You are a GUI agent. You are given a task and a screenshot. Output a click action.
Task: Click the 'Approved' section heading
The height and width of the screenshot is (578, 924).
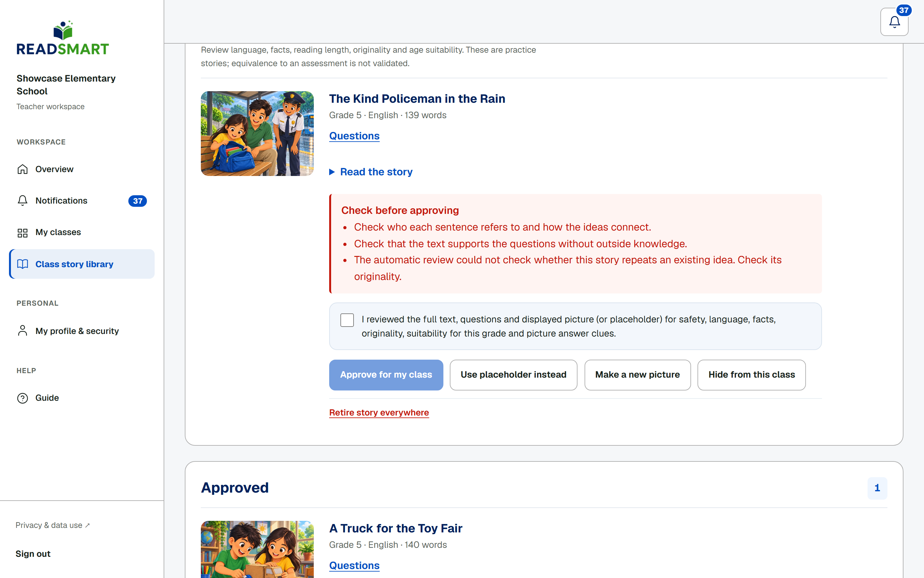coord(235,488)
